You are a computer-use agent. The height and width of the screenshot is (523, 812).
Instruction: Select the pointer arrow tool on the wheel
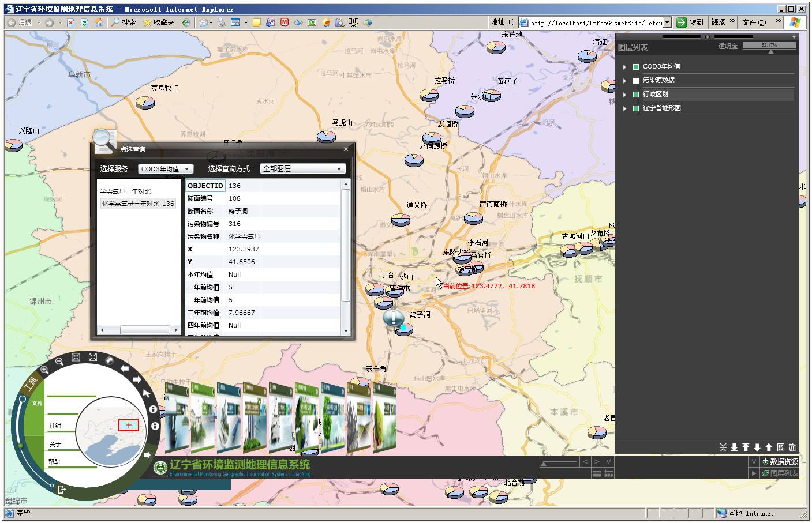(x=147, y=393)
